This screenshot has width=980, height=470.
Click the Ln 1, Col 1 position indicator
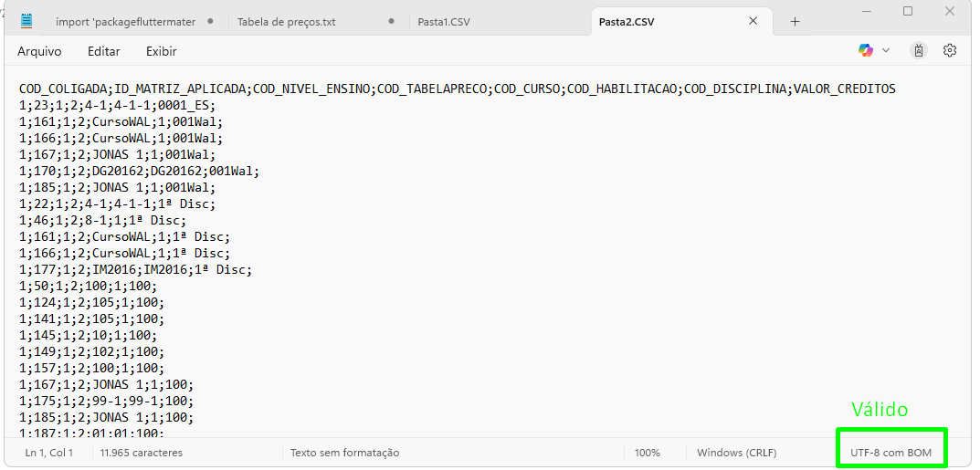click(49, 453)
